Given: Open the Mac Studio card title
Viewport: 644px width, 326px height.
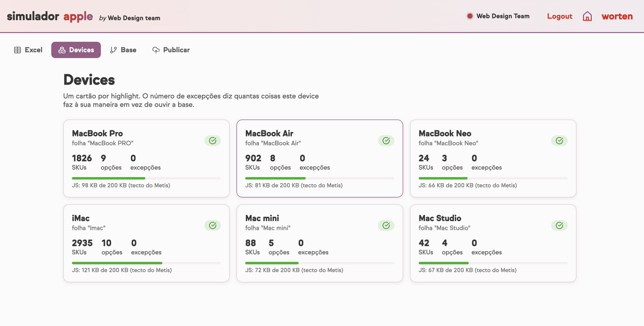Looking at the screenshot, I should pyautogui.click(x=440, y=218).
